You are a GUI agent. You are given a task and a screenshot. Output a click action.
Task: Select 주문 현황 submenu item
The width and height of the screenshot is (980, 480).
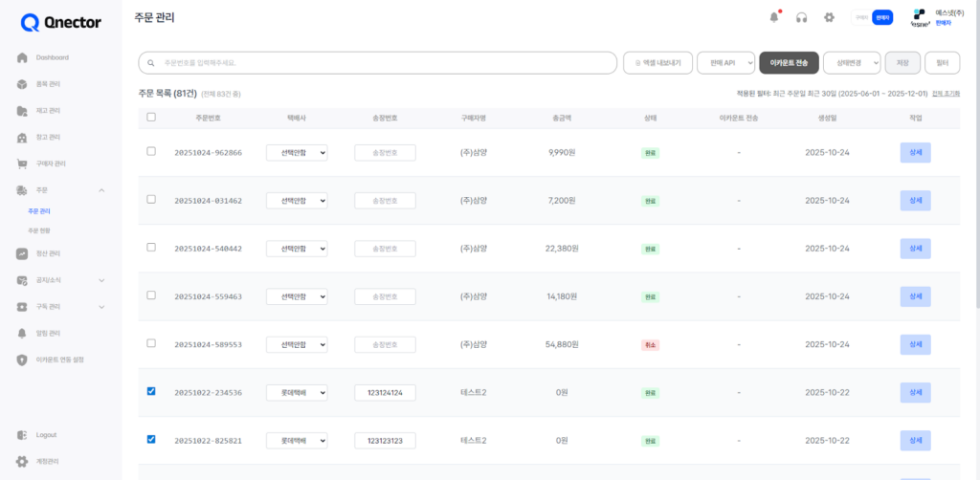(39, 231)
